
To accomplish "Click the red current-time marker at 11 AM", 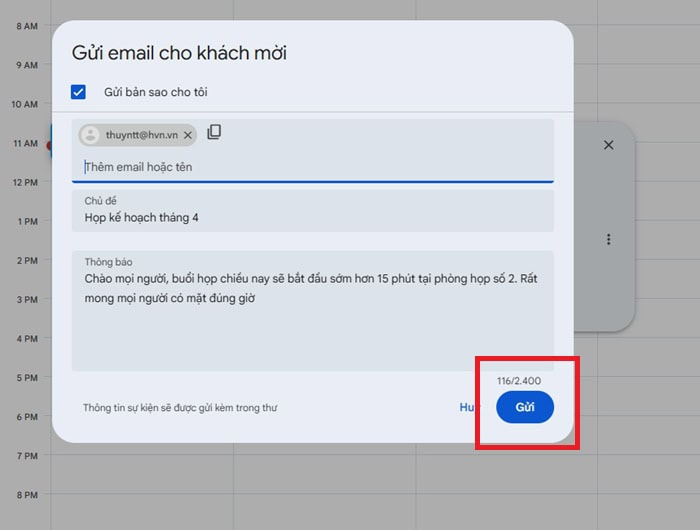I will click(48, 145).
